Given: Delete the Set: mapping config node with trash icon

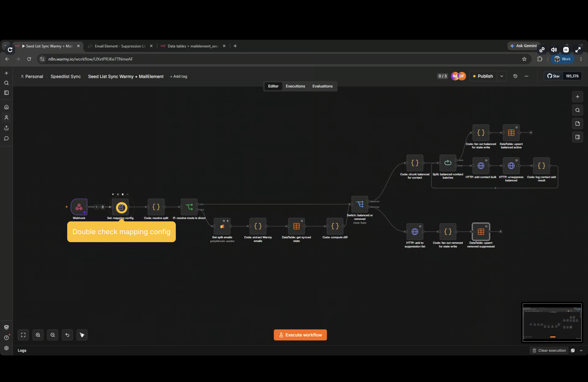Looking at the screenshot, I should [123, 194].
